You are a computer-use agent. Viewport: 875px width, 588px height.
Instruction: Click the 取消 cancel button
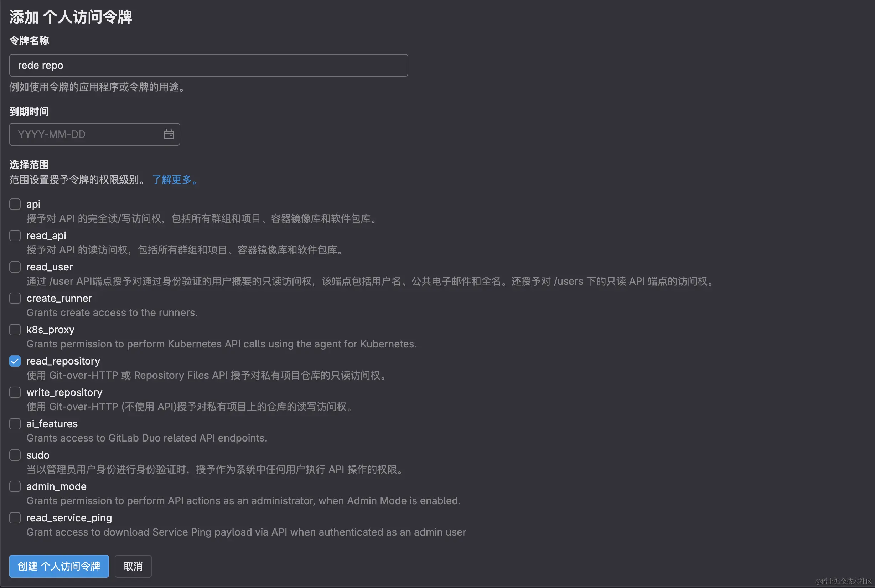tap(133, 566)
